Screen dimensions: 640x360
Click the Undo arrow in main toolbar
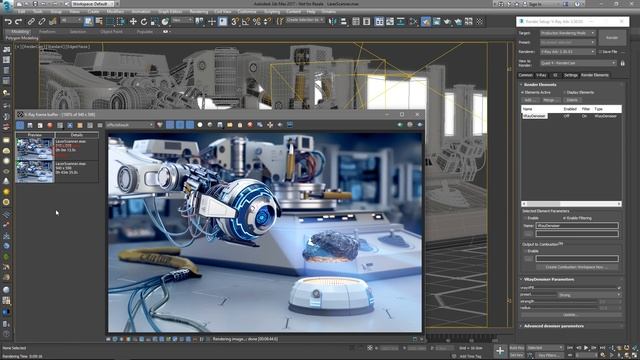[8, 21]
